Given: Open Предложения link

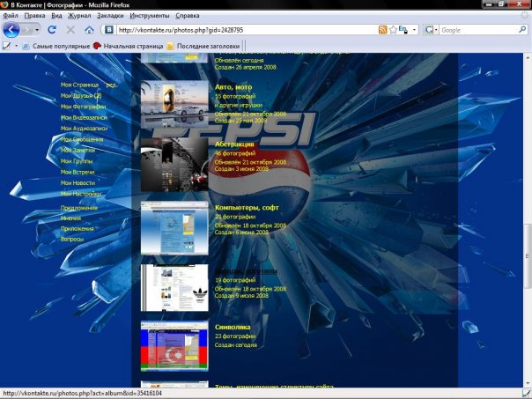Looking at the screenshot, I should [79, 208].
